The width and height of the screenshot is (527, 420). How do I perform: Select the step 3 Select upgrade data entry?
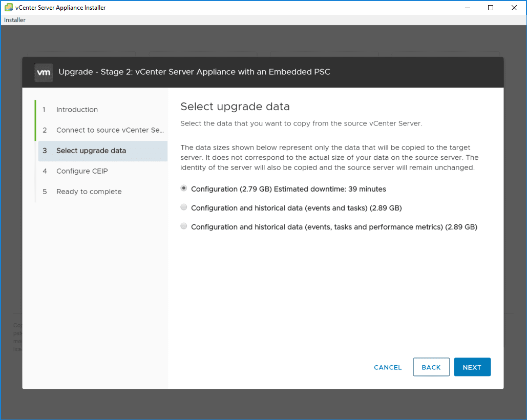(91, 151)
